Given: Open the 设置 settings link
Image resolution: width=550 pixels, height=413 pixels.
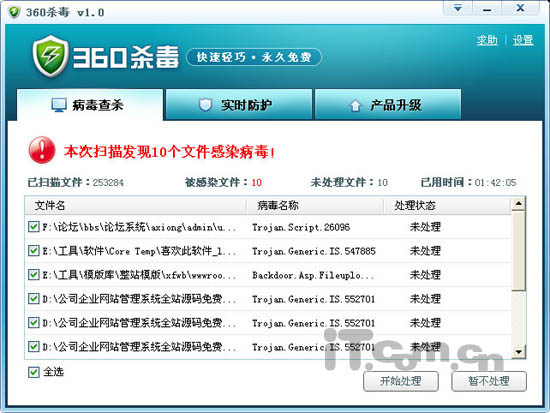Looking at the screenshot, I should pos(523,40).
